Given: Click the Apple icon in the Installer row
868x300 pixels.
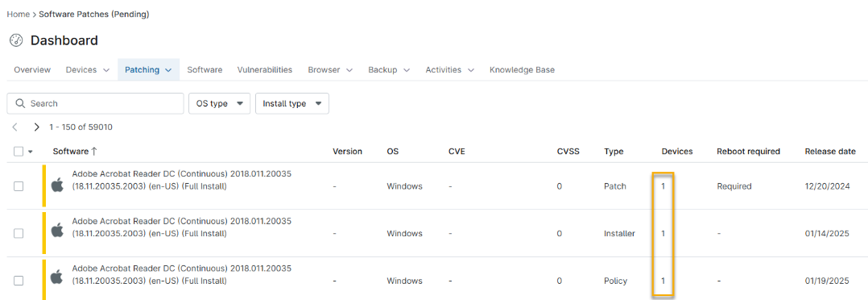Looking at the screenshot, I should click(57, 230).
